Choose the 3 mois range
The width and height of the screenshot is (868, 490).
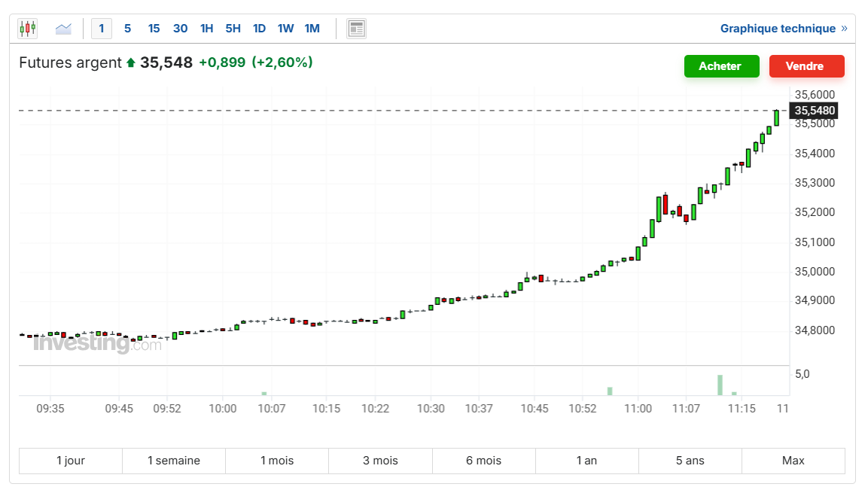pos(380,461)
